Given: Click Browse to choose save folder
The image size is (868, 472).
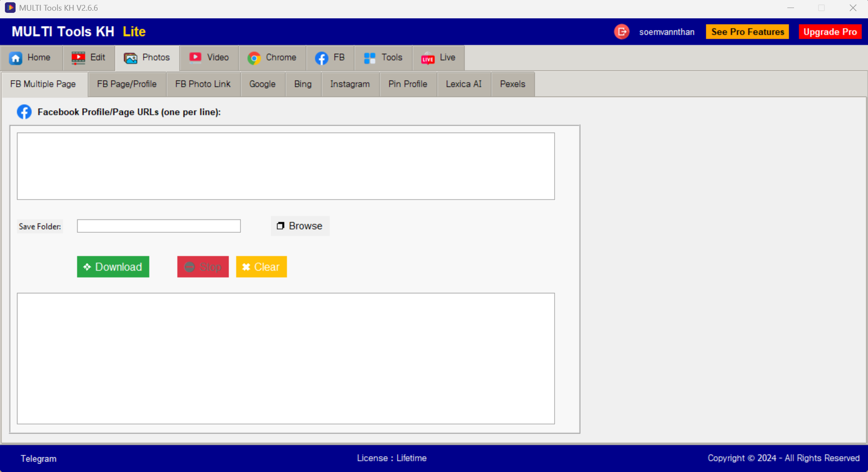Looking at the screenshot, I should tap(300, 226).
